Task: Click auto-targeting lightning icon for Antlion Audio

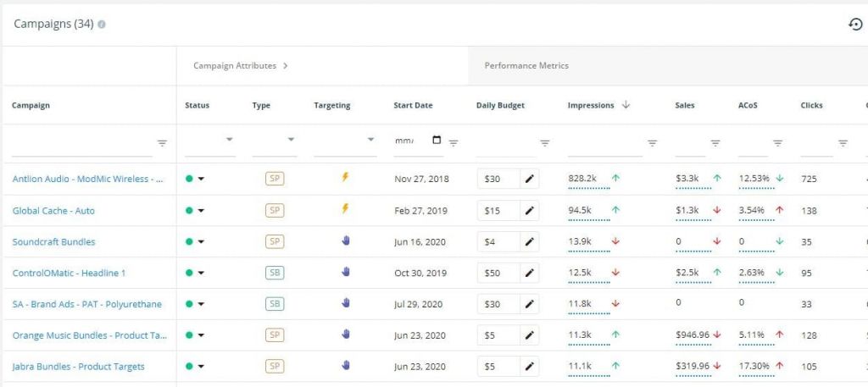Action: click(345, 178)
